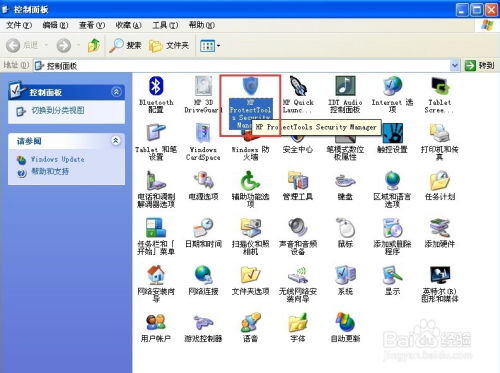Open the Bluetooth 配置 icon

coord(156,86)
